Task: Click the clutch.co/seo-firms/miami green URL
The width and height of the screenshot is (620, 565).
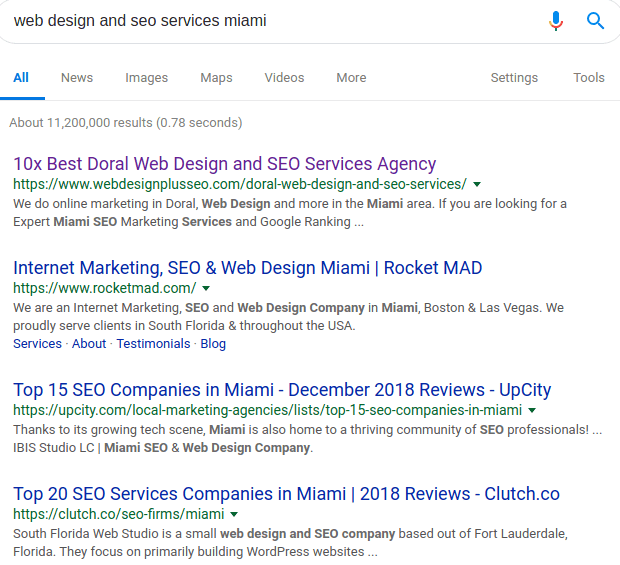Action: (119, 514)
